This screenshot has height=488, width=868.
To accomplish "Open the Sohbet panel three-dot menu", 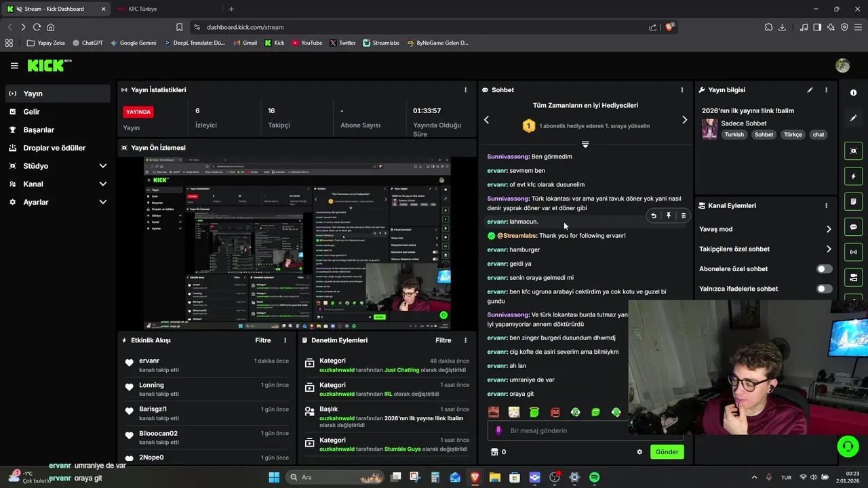I will [682, 90].
